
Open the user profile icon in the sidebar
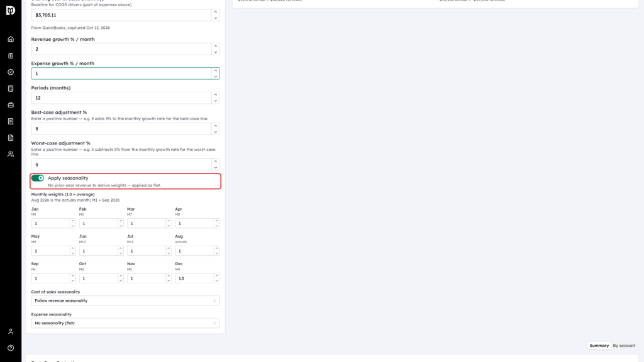11,332
